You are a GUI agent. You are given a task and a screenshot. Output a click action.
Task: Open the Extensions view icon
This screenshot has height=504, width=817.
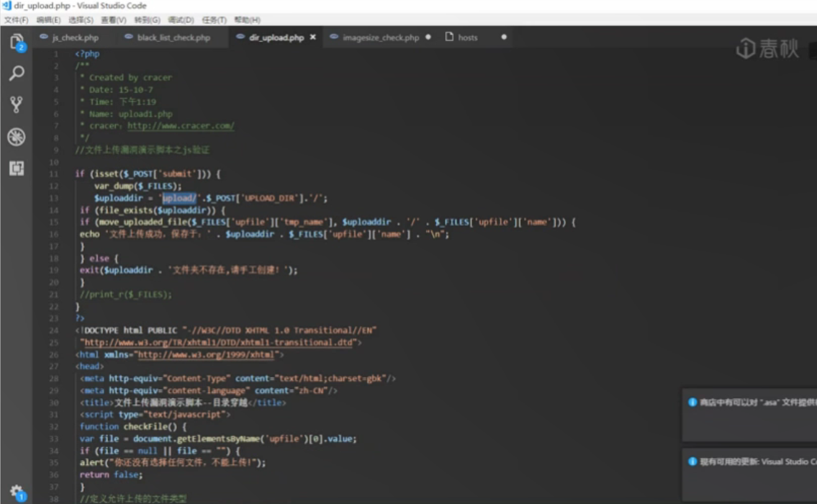pos(17,168)
